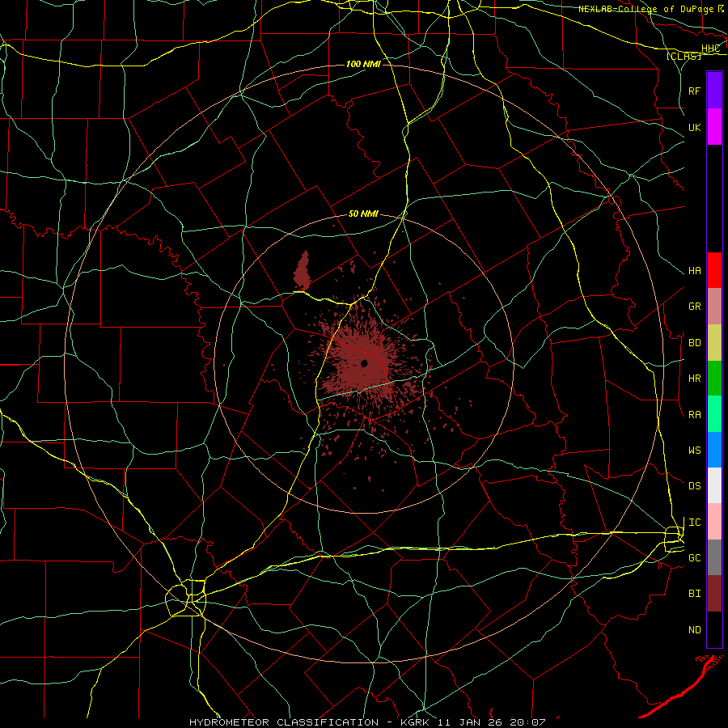Pick the RA light green swatch
This screenshot has height=728, width=728.
click(714, 414)
